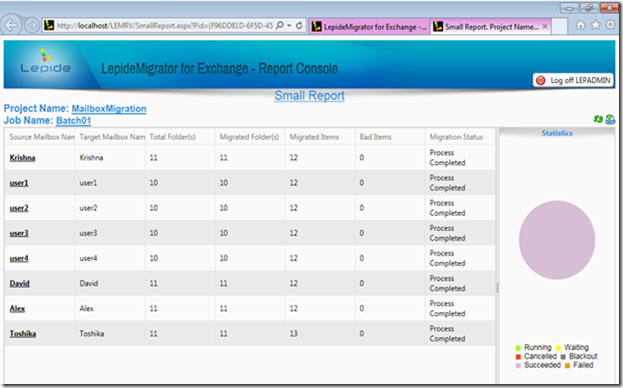Click the Succeeded legend color swatch

[518, 366]
